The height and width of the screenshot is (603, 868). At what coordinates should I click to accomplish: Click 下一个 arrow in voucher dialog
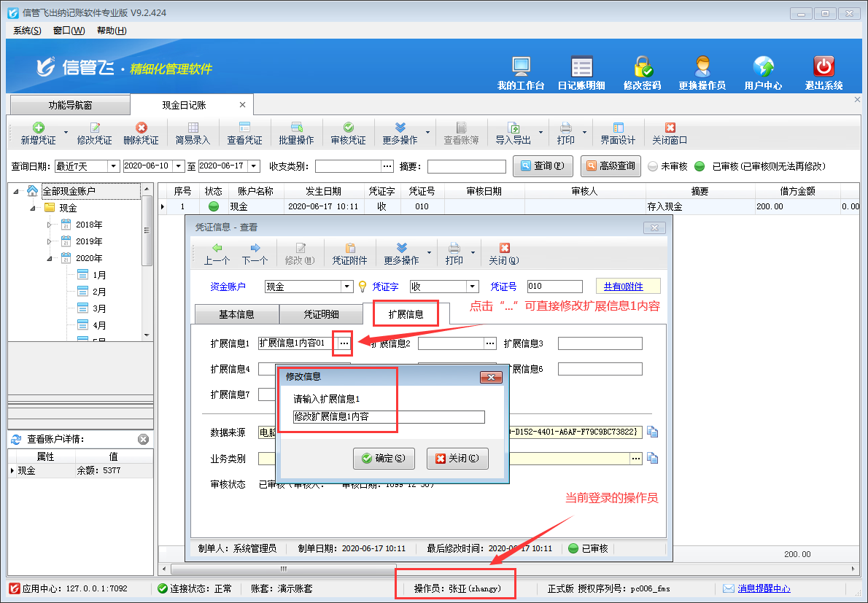(255, 254)
